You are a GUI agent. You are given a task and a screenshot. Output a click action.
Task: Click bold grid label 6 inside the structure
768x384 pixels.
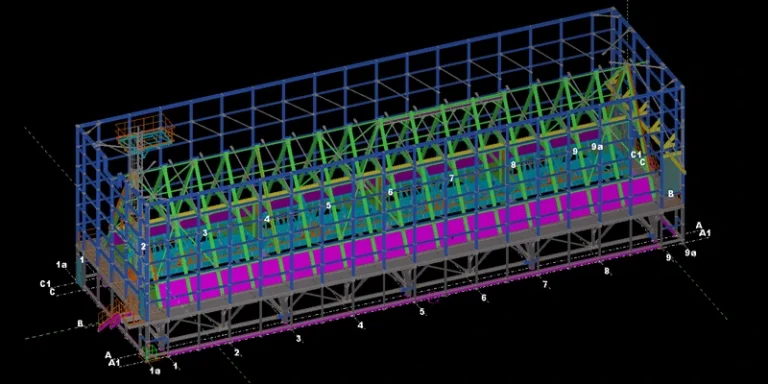coord(390,192)
